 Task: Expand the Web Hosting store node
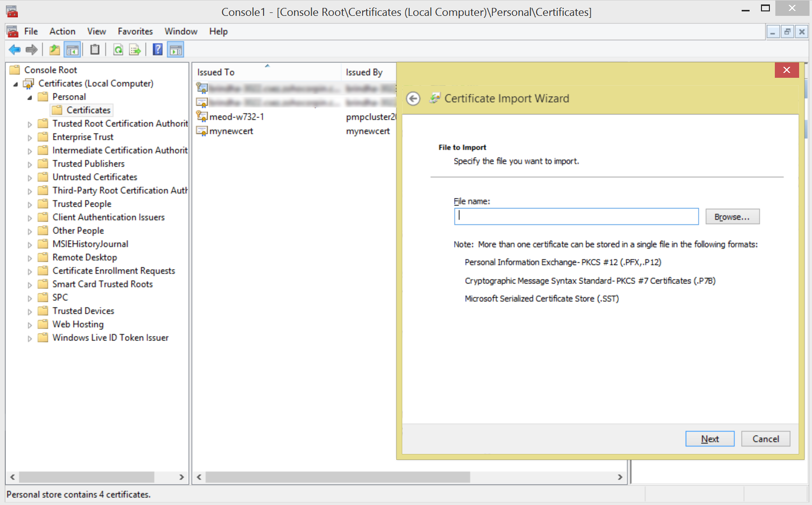point(30,325)
